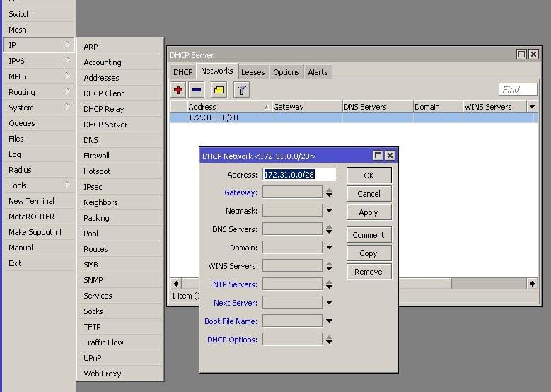Expand the Domain field arrow
Viewport: 551px width, 392px height.
[x=329, y=247]
